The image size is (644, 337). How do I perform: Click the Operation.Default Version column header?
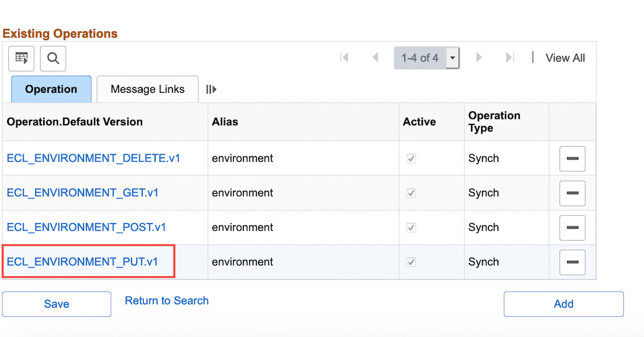coord(75,122)
